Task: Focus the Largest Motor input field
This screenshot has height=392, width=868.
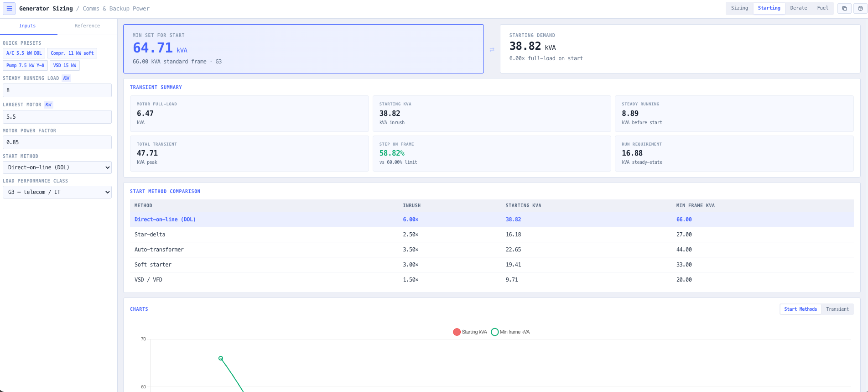Action: pyautogui.click(x=57, y=117)
